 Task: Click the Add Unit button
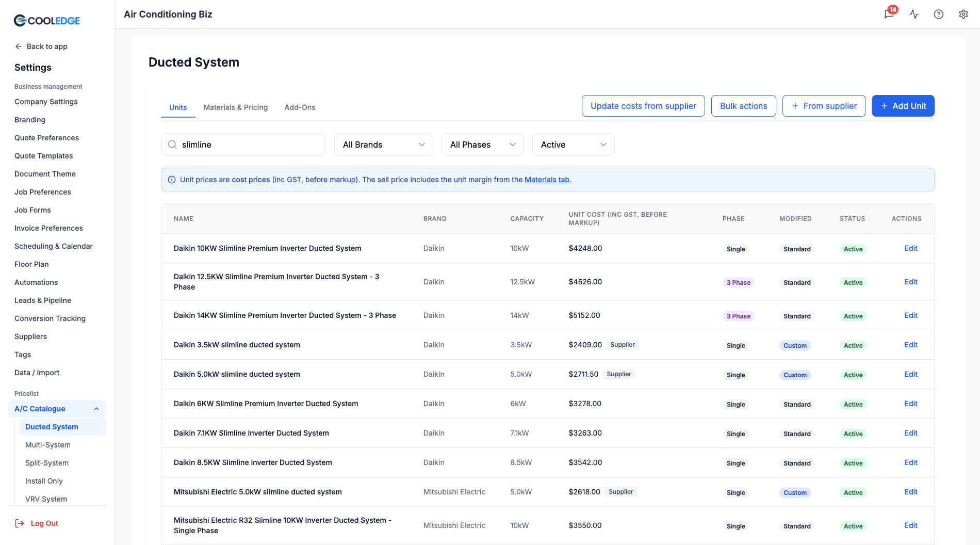(903, 106)
